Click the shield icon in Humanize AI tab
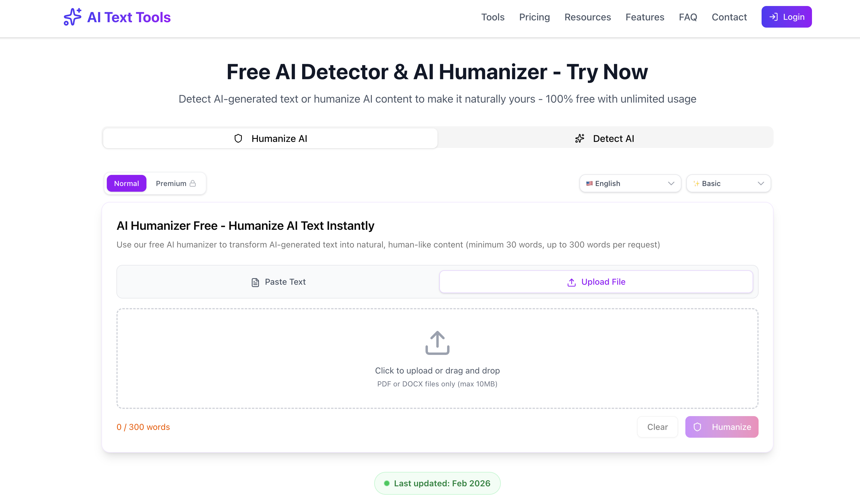This screenshot has width=860, height=504. pos(238,138)
